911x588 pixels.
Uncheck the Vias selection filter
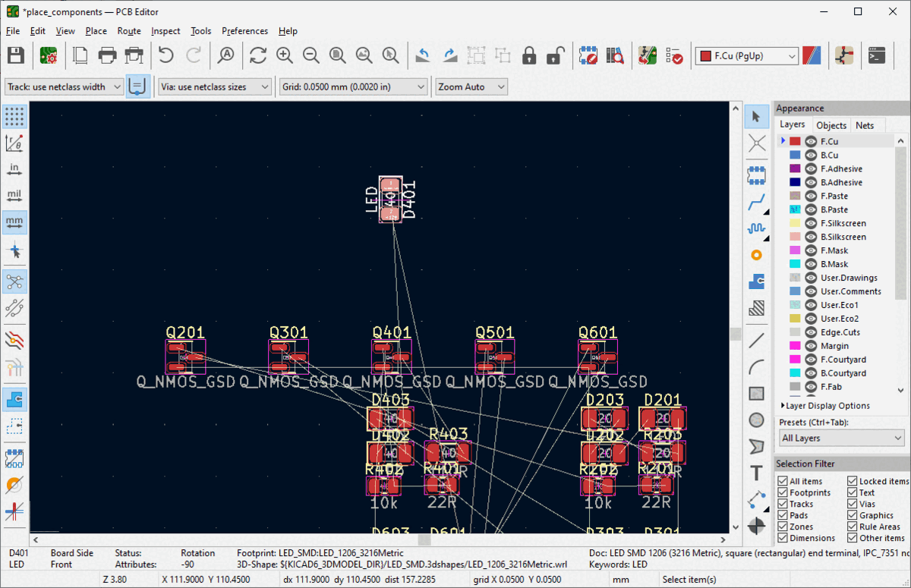click(853, 504)
